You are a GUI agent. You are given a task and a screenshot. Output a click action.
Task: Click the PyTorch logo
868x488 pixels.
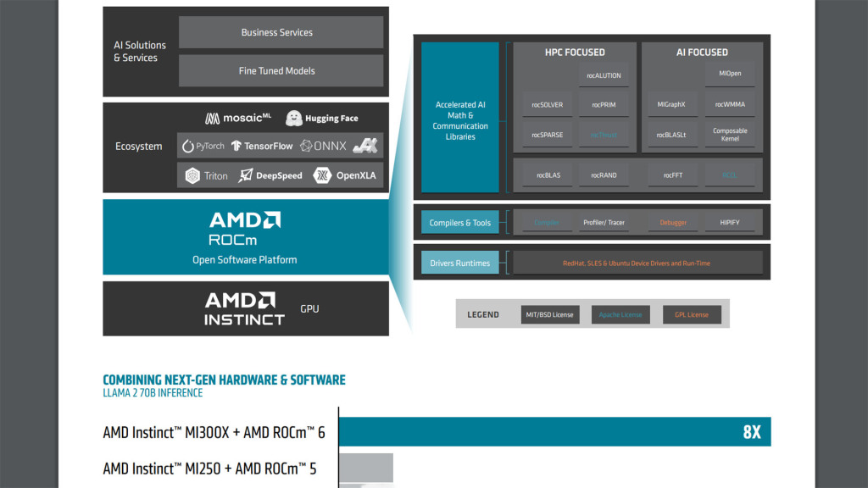[203, 146]
